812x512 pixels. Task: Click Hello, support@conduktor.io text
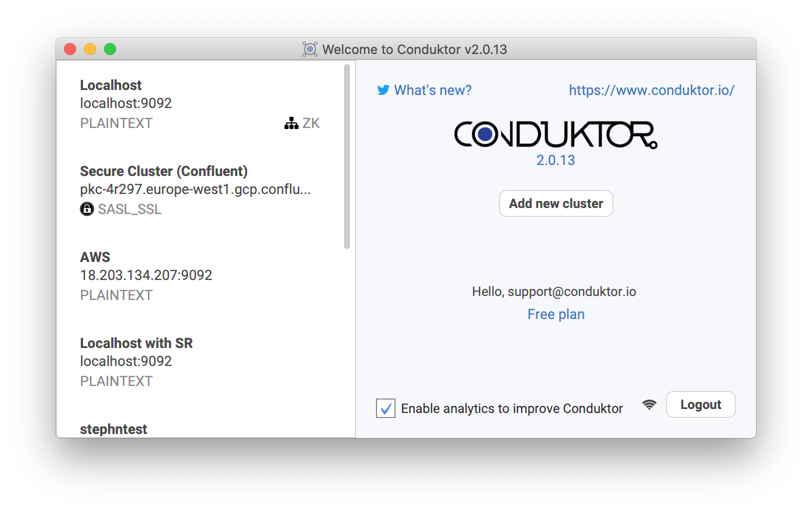click(554, 291)
